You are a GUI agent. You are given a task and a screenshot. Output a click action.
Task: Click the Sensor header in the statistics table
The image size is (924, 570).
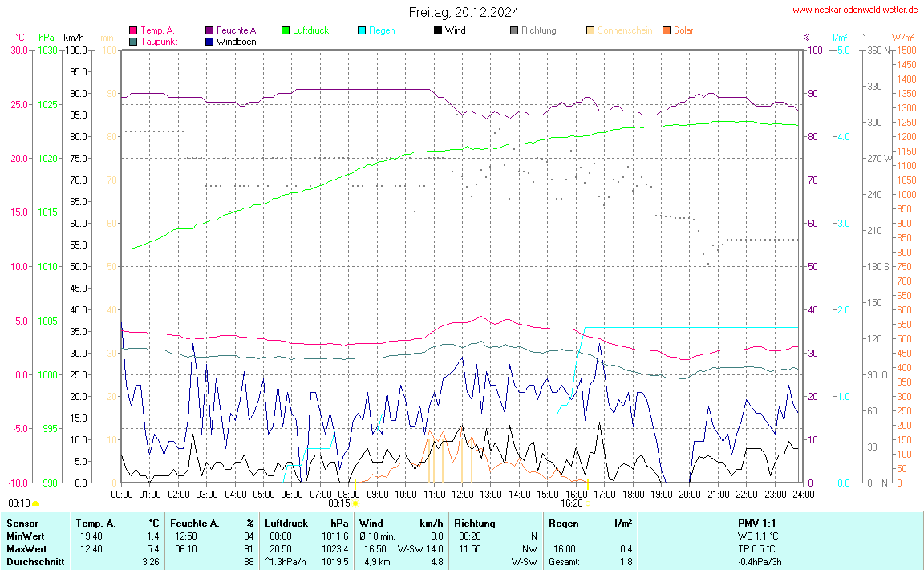point(22,523)
